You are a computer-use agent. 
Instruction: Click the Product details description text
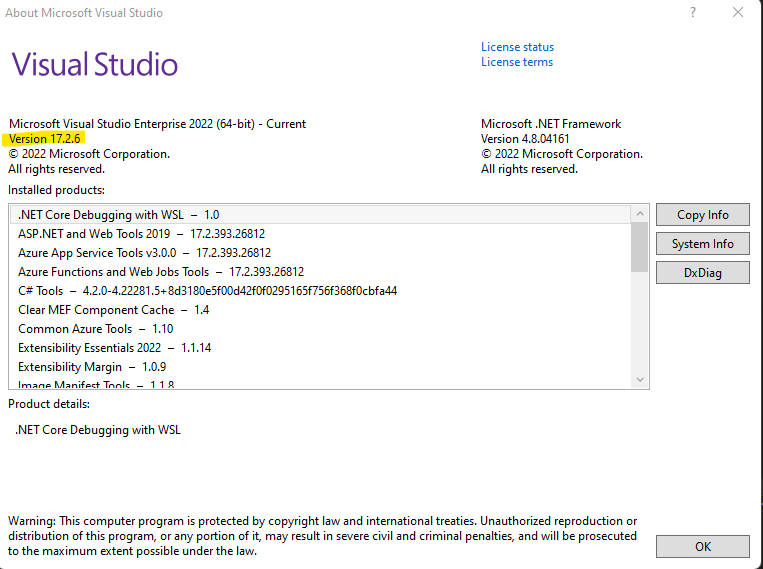coord(98,430)
